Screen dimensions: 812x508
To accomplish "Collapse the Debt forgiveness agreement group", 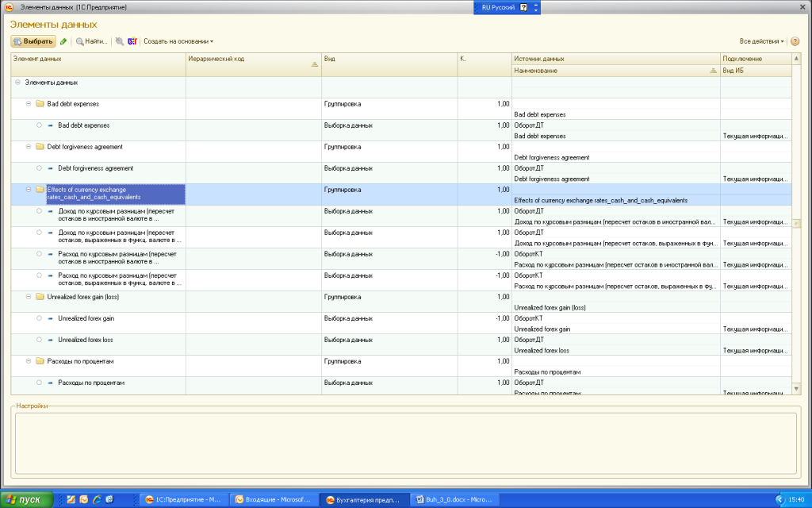I will [x=29, y=147].
